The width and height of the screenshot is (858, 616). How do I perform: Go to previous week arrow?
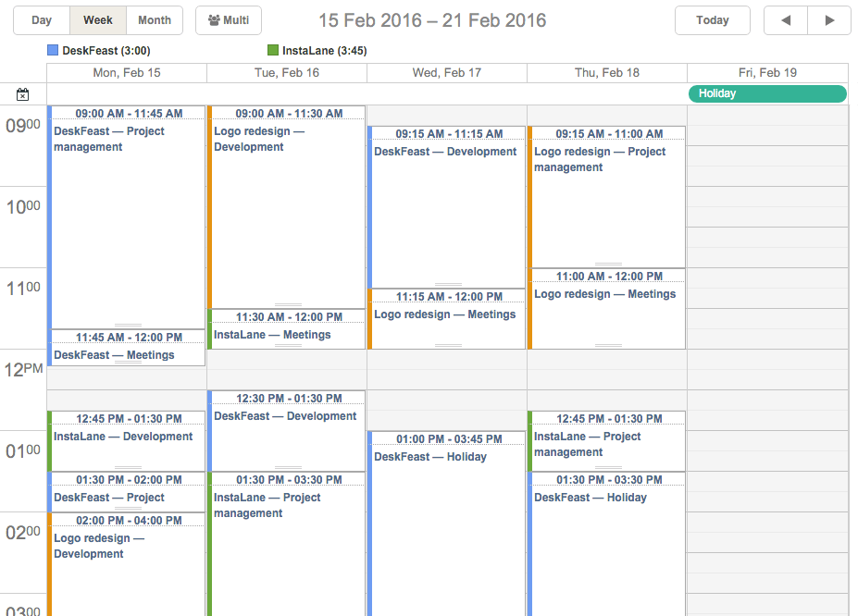786,20
